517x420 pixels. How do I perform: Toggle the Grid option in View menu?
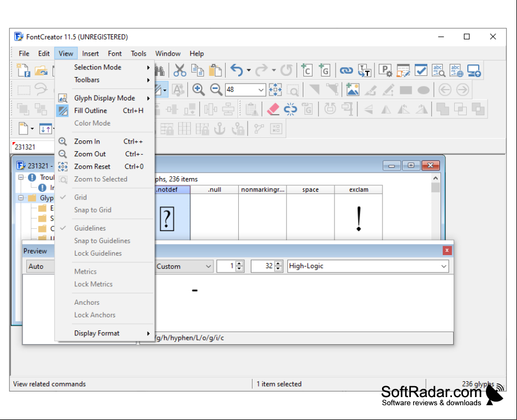(104, 197)
